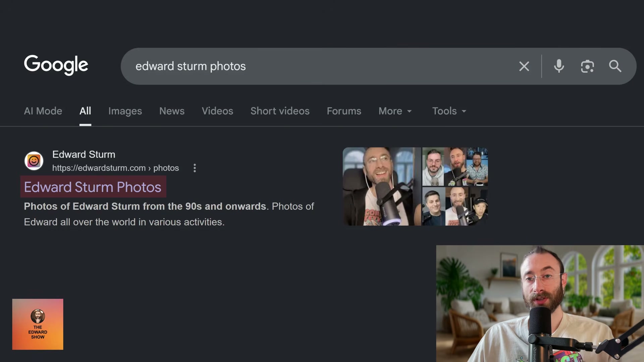
Task: Select the All results tab
Action: [85, 111]
